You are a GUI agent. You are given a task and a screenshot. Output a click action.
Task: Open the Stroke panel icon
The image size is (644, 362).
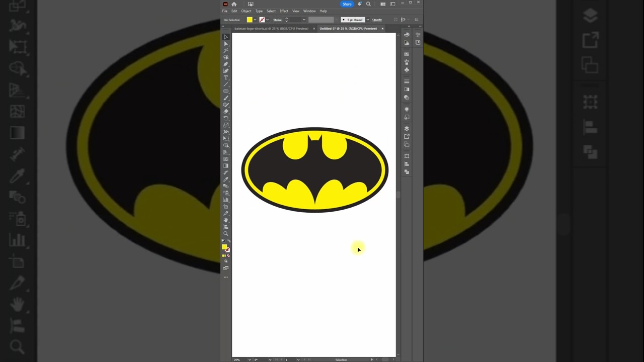pyautogui.click(x=407, y=81)
